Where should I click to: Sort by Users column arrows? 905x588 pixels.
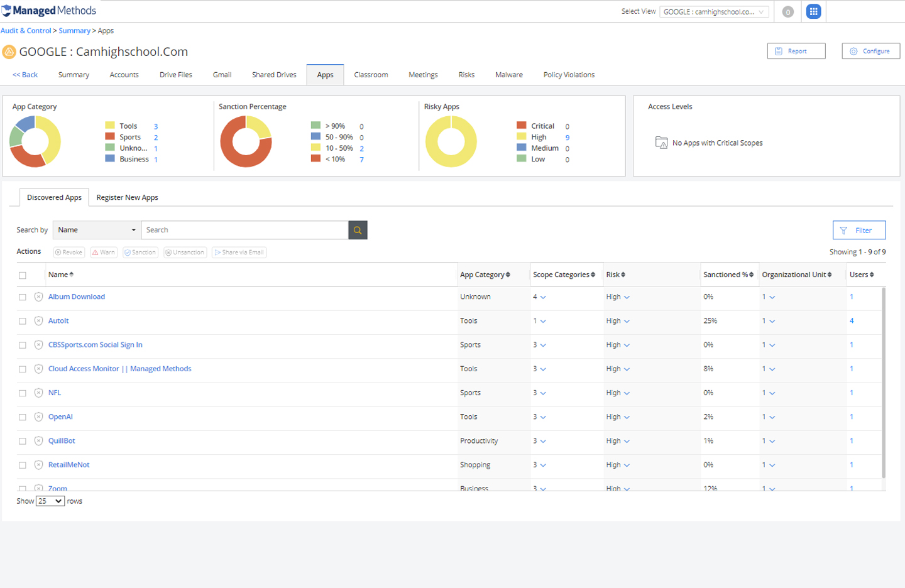click(x=872, y=275)
